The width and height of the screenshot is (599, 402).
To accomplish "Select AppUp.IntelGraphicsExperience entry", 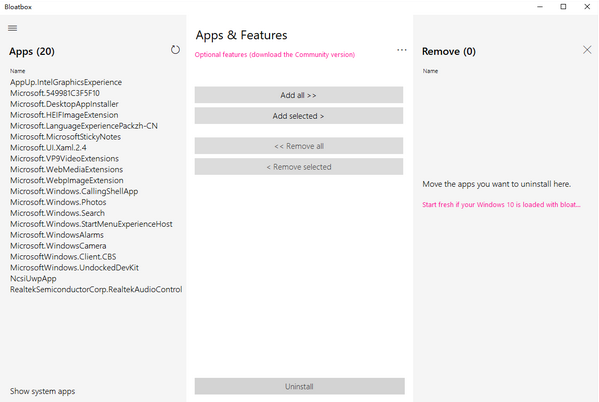I will pos(66,82).
